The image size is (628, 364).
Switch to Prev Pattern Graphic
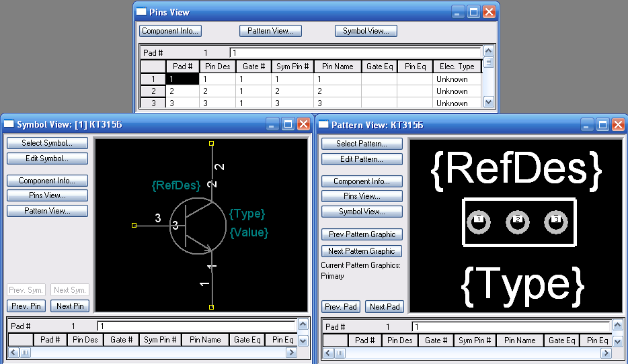[x=362, y=234]
